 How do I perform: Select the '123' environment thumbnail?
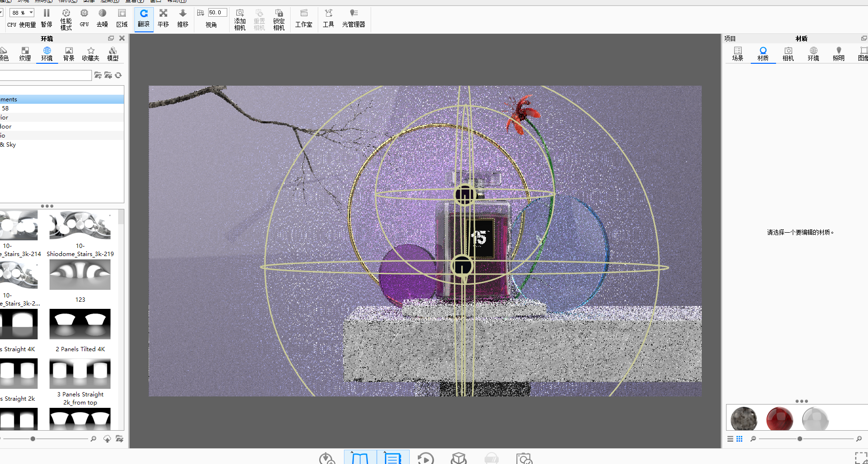80,281
